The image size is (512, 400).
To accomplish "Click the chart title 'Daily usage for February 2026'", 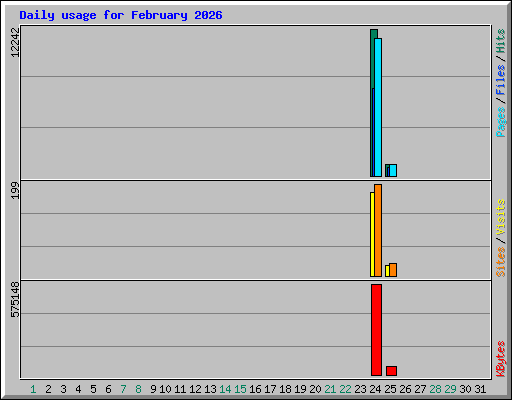I will click(121, 15).
